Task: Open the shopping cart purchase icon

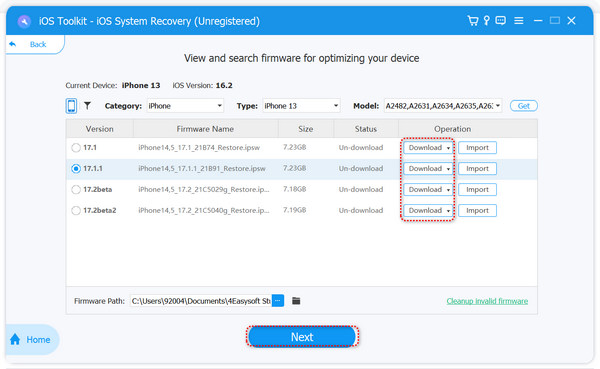Action: (x=473, y=21)
